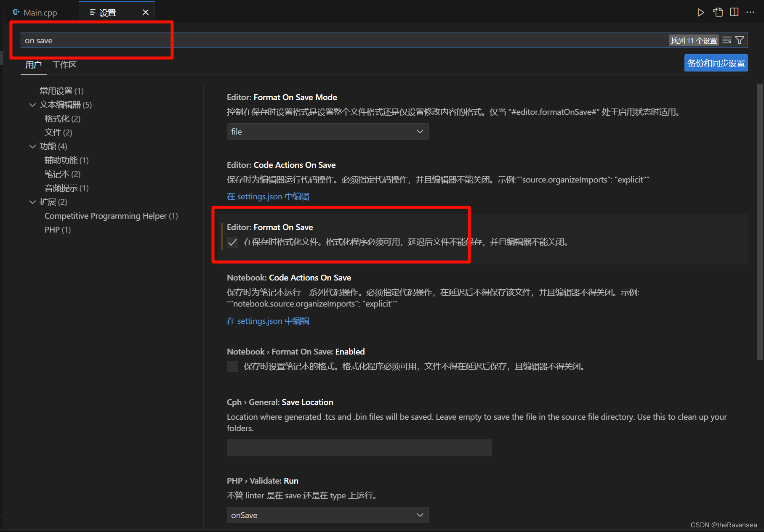Open the PHP Validate Run onSave dropdown
This screenshot has width=764, height=532.
pyautogui.click(x=327, y=515)
